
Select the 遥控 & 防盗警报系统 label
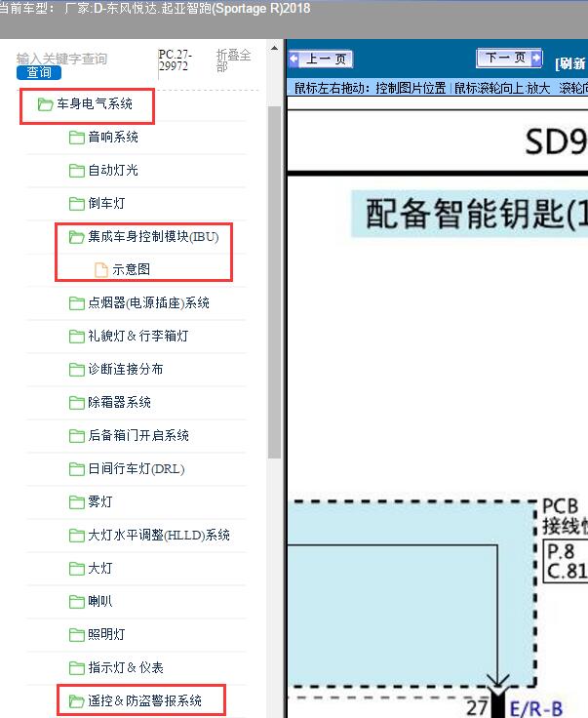144,700
